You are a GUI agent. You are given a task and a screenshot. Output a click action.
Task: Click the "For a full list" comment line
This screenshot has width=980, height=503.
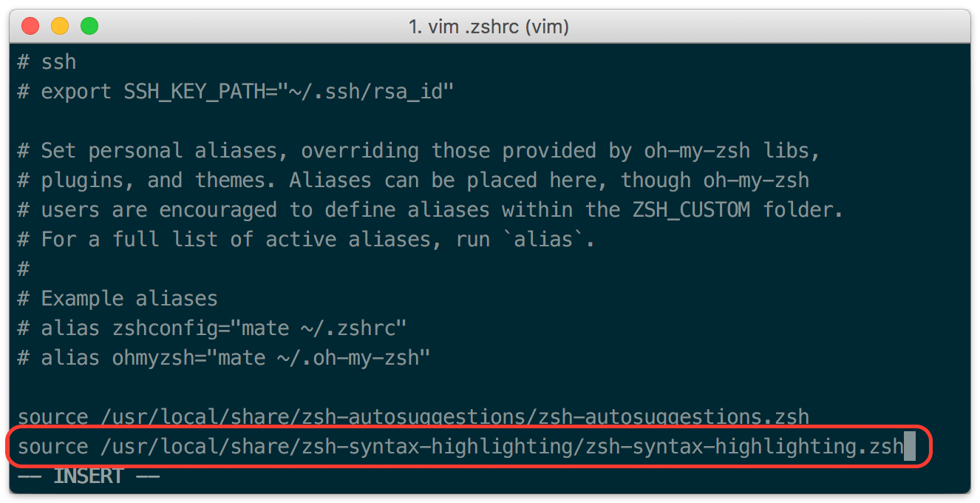(x=306, y=240)
